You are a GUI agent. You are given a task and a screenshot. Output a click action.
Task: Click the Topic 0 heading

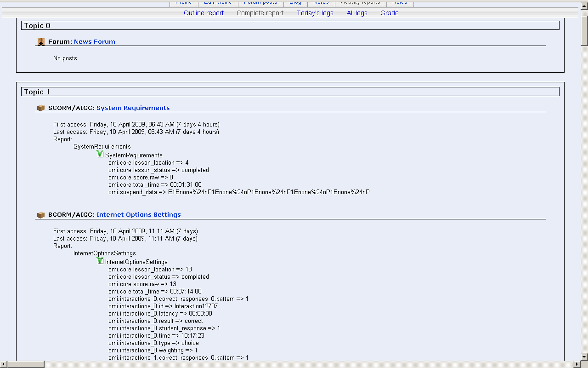coord(38,26)
